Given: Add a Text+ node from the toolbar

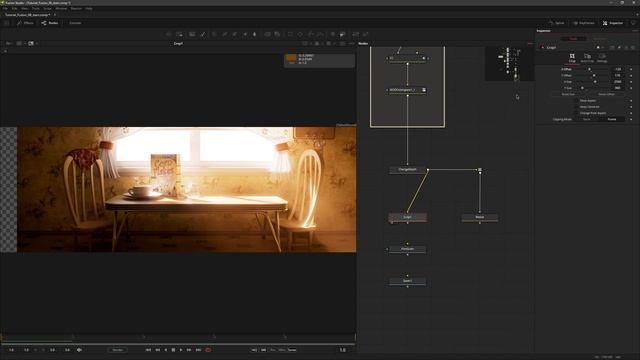Looking at the screenshot, I should coord(192,34).
